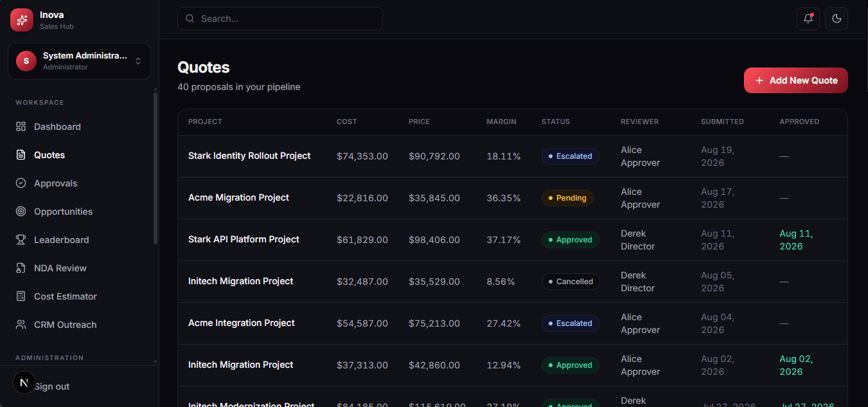The width and height of the screenshot is (868, 407).
Task: Click the PRICE column header
Action: 420,122
